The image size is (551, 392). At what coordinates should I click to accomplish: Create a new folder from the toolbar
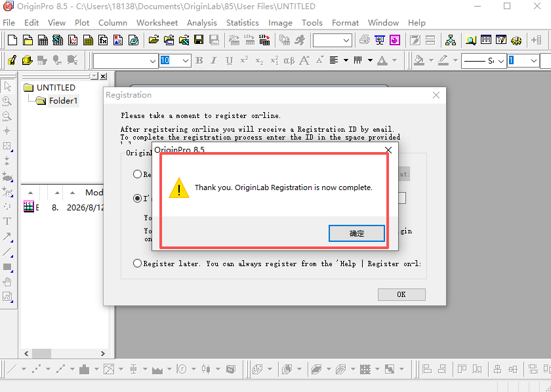click(x=28, y=40)
